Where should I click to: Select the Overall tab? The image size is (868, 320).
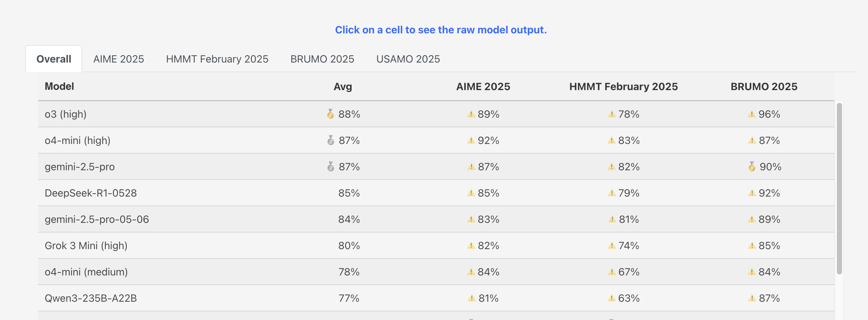pyautogui.click(x=54, y=59)
